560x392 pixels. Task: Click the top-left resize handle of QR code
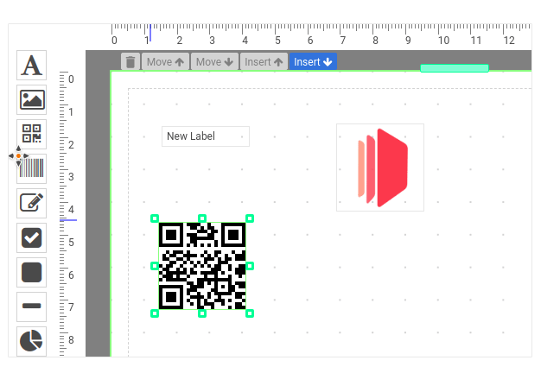coord(155,218)
